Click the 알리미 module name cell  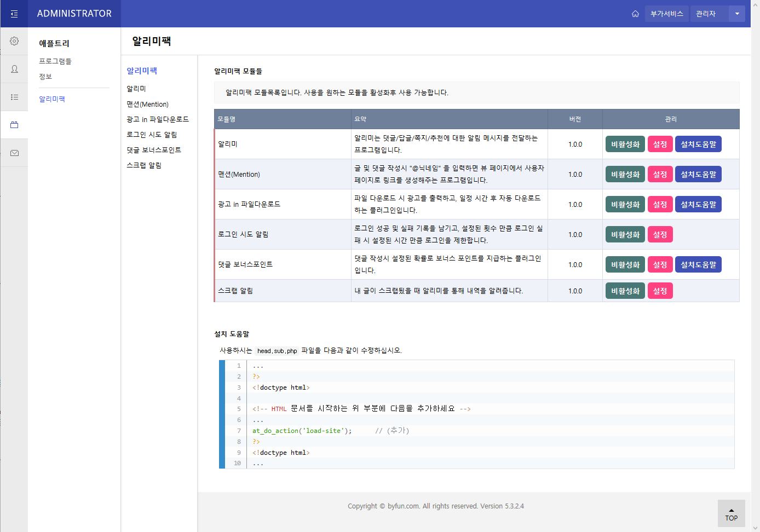tap(283, 144)
